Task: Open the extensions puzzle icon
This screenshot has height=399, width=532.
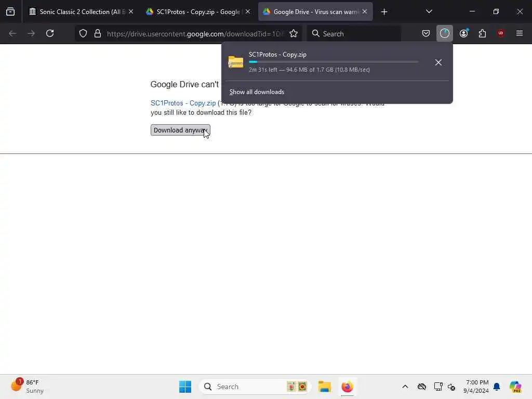Action: (x=482, y=33)
